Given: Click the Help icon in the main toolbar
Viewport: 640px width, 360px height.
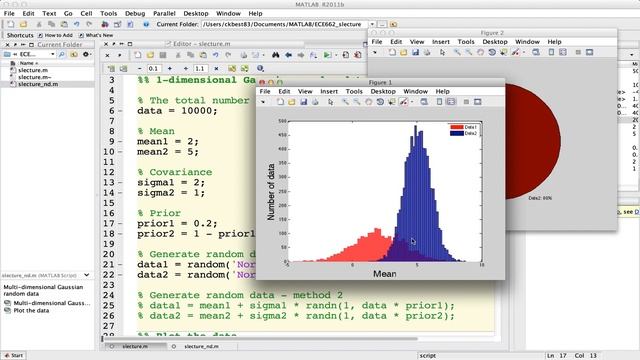Looking at the screenshot, I should coord(146,24).
